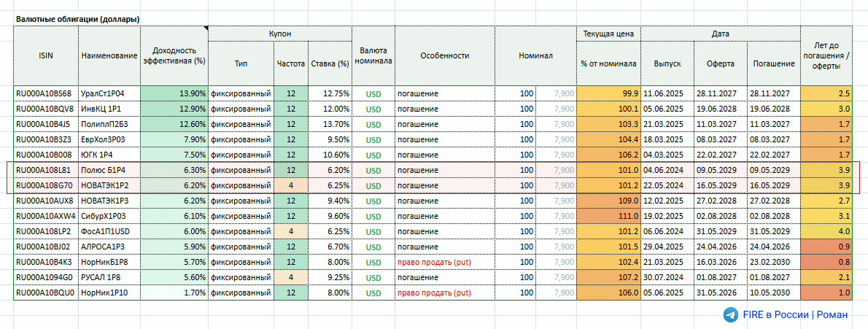Select the 'Номинал' column header
Image resolution: width=868 pixels, height=329 pixels.
[x=535, y=55]
